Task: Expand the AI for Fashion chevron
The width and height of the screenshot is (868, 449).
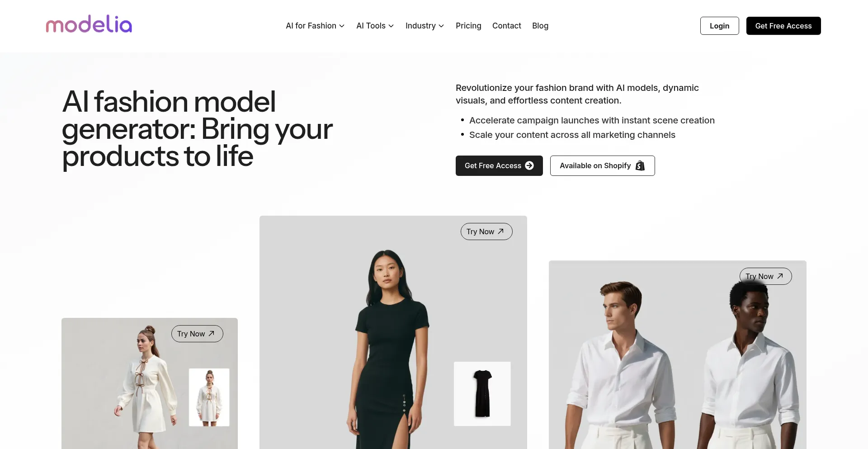Action: point(342,26)
